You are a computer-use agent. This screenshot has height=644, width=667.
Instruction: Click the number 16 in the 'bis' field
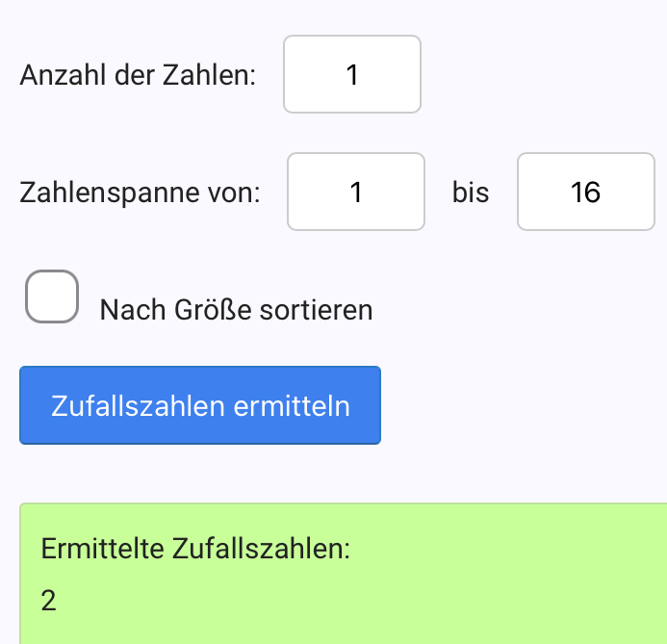coord(585,193)
